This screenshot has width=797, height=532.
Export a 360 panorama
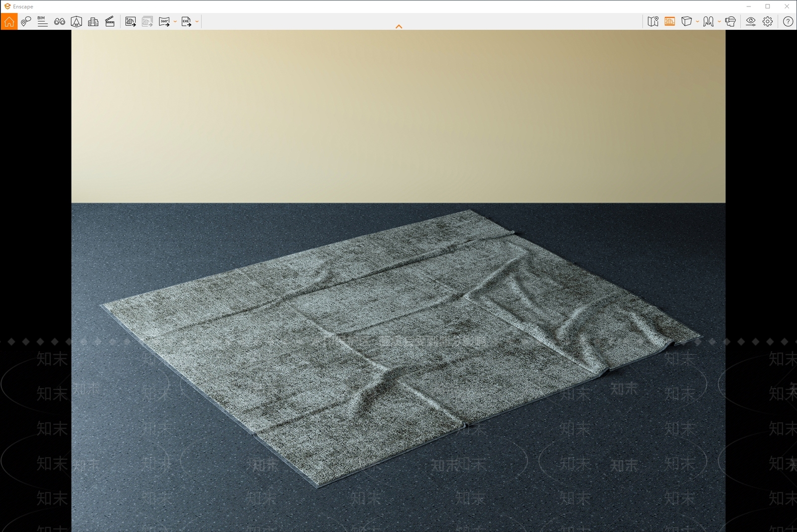[x=164, y=21]
